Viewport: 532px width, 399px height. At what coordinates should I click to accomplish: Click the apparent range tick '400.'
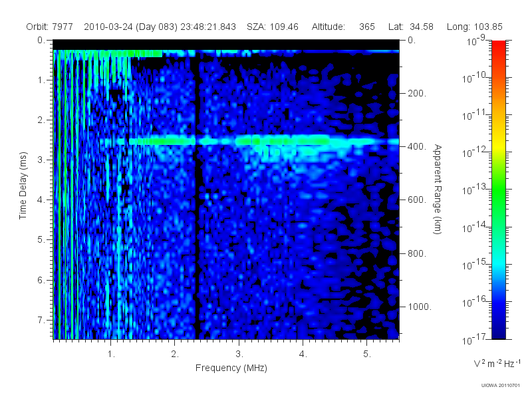click(417, 146)
